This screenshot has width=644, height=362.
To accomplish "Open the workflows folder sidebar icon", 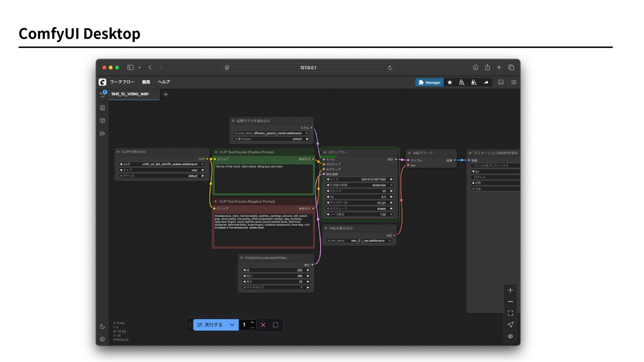I will (102, 133).
